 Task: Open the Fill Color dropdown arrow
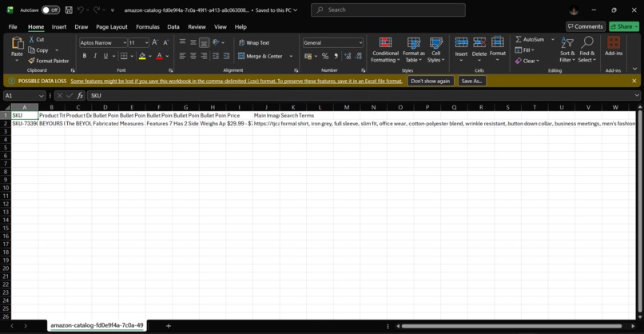click(150, 56)
